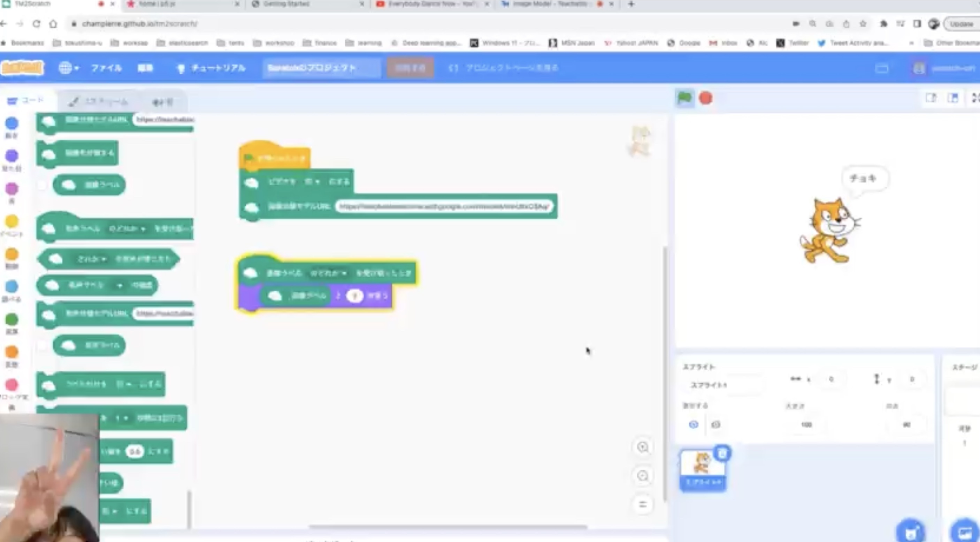
Task: Show sprite using the eye icon
Action: click(694, 424)
